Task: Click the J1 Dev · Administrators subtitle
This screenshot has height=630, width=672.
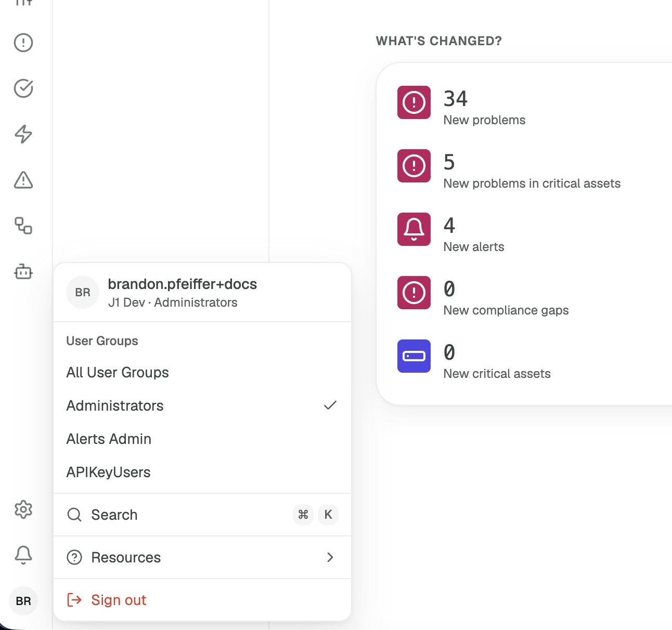Action: point(173,303)
